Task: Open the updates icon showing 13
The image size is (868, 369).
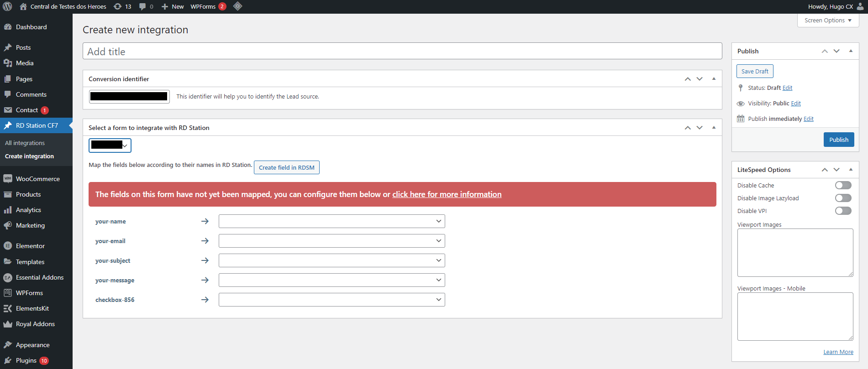Action: [117, 6]
